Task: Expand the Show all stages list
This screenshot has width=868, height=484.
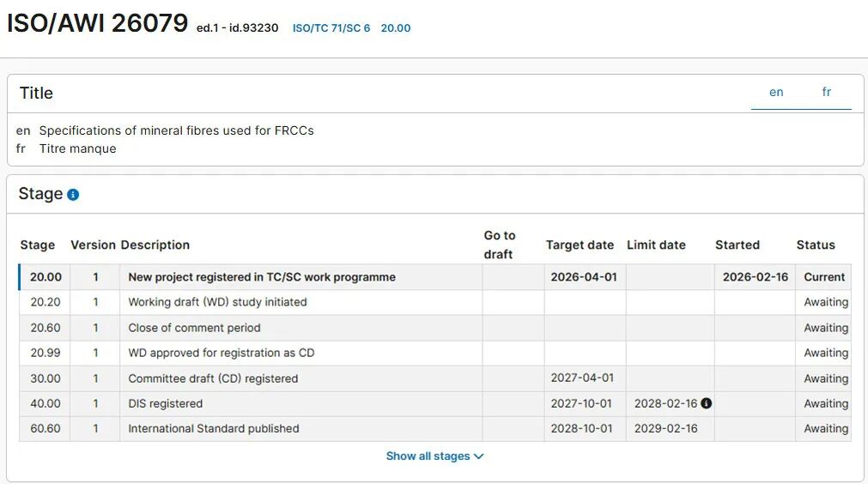Action: point(434,457)
